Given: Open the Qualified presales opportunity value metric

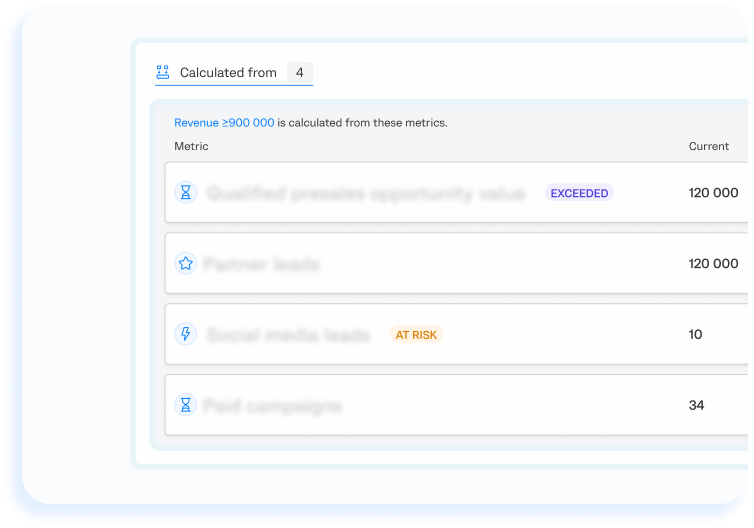Looking at the screenshot, I should click(x=366, y=193).
